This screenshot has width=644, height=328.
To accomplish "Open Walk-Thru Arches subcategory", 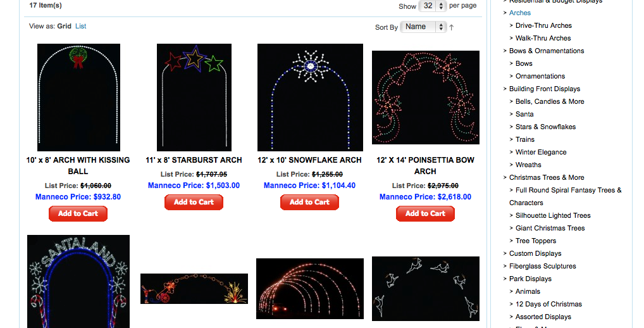I will [543, 38].
